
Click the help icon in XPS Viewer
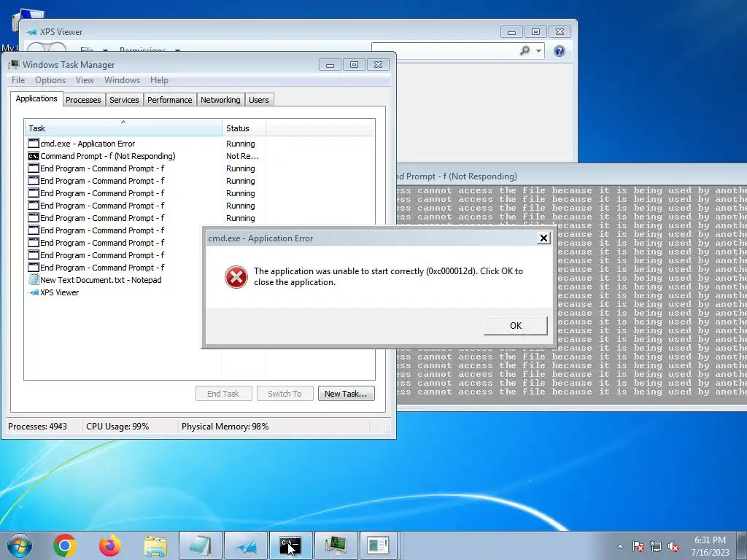point(560,51)
